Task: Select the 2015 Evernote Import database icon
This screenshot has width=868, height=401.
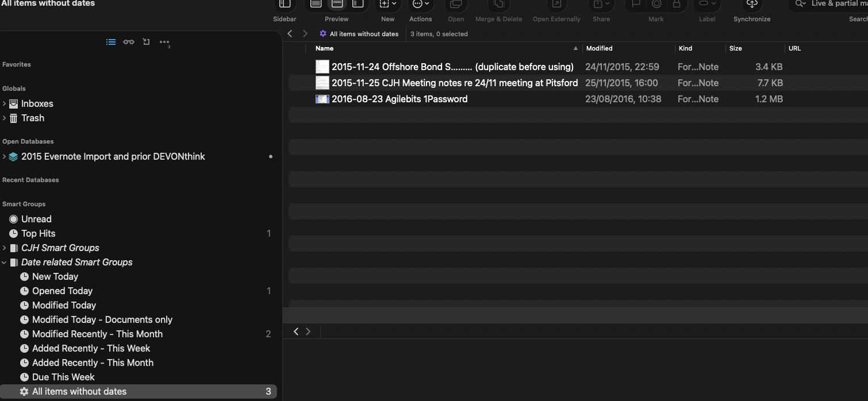Action: coord(13,157)
